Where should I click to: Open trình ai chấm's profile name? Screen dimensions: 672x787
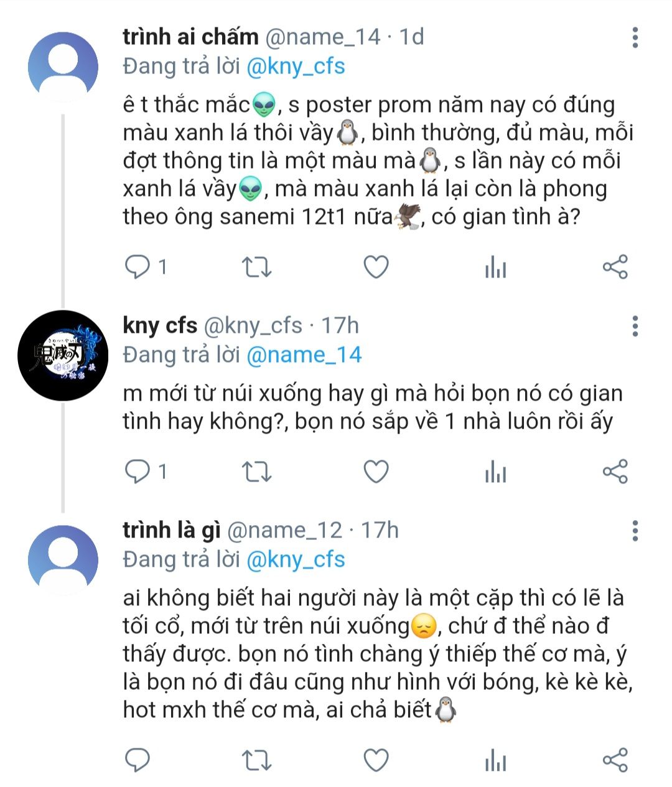pos(190,37)
